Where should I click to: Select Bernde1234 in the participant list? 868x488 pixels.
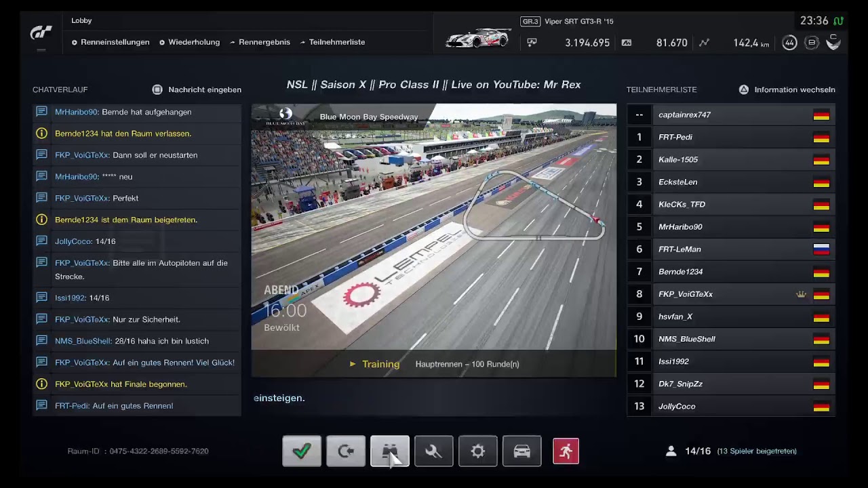click(731, 272)
